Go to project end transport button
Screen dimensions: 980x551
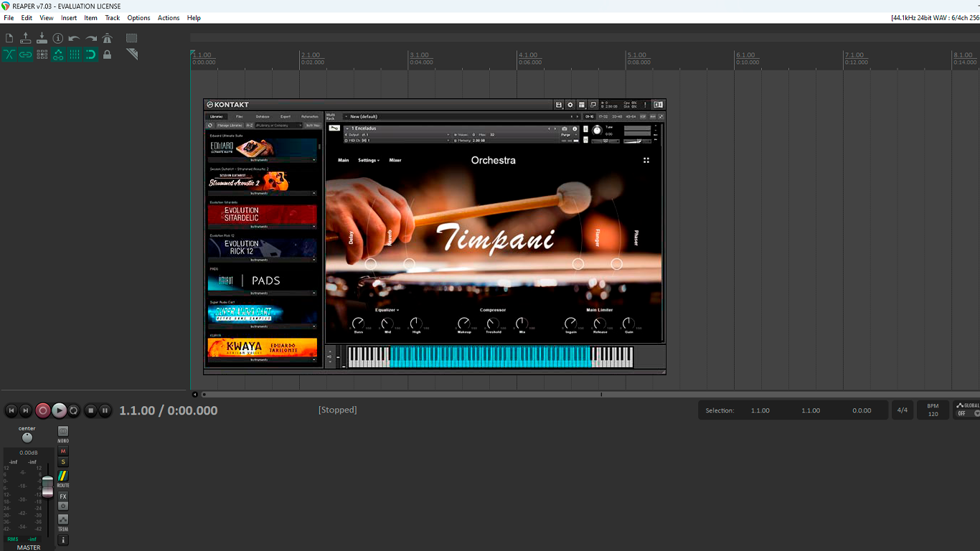26,410
